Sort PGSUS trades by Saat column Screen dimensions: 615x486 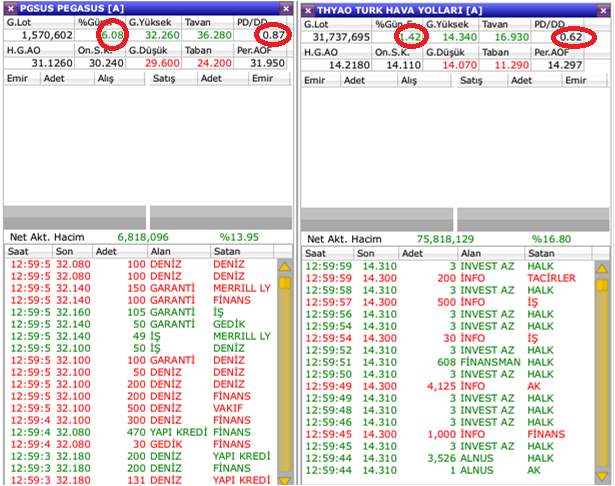(x=29, y=251)
